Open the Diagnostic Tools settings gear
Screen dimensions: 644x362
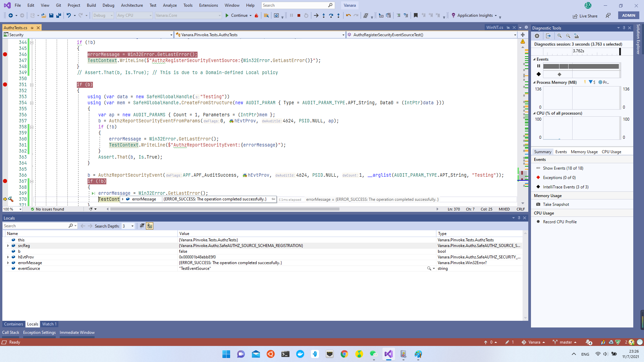point(537,36)
